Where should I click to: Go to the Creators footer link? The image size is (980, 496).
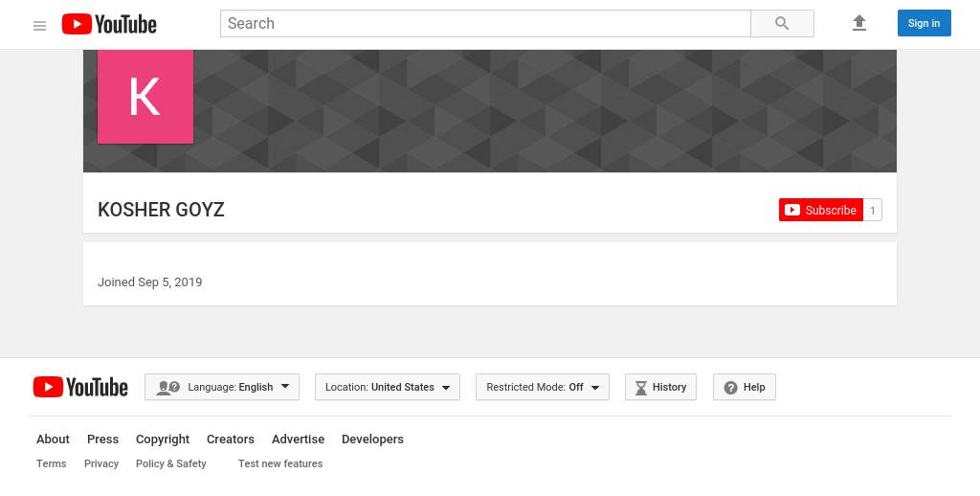(x=231, y=440)
